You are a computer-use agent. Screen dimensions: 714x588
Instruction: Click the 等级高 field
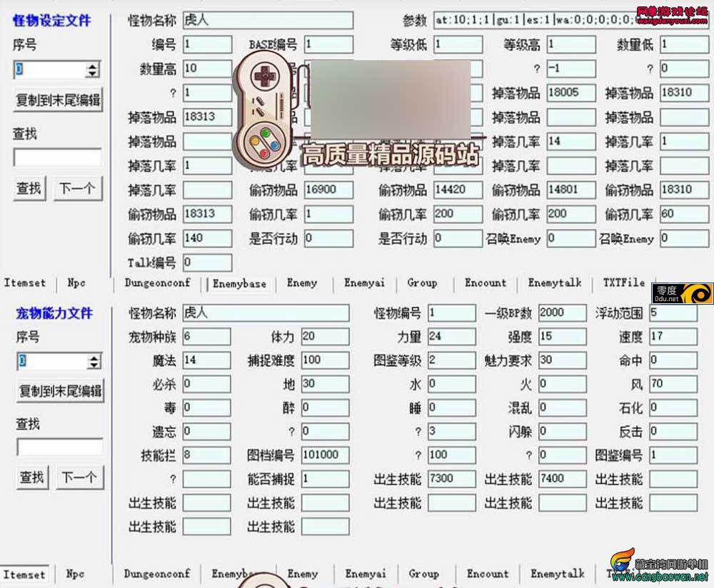coord(571,45)
